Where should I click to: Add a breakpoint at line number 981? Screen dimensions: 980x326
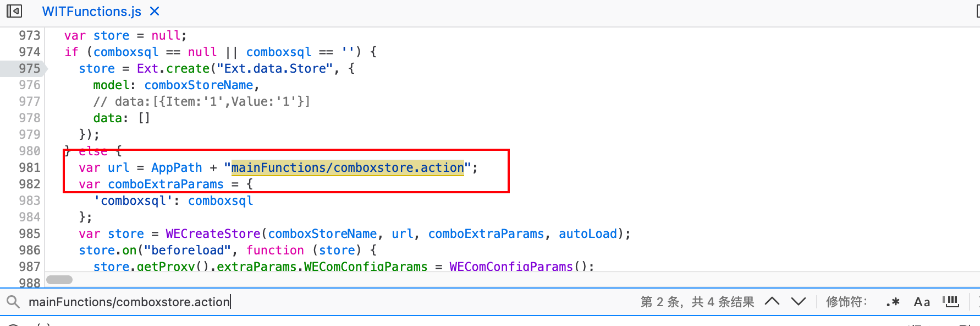coord(30,167)
